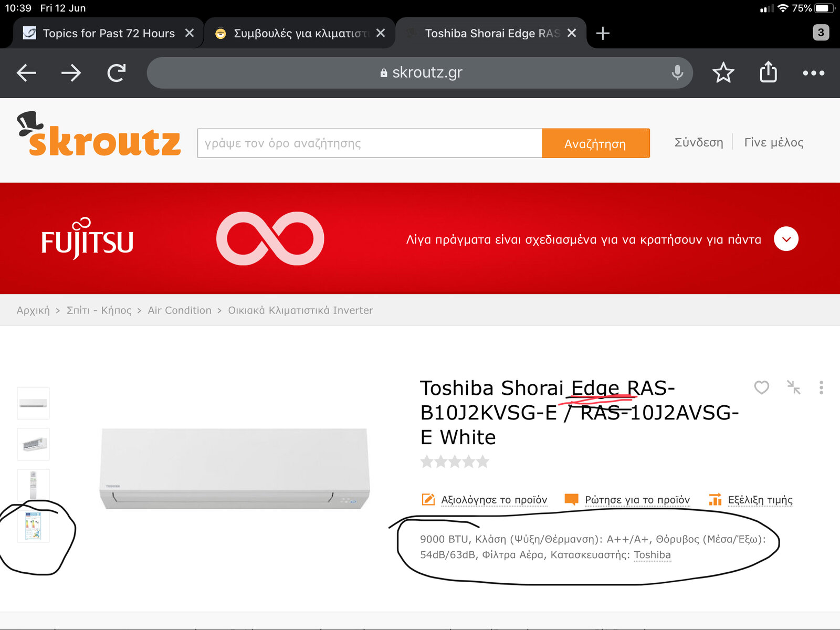Open the browser three-dot menu

[x=813, y=73]
